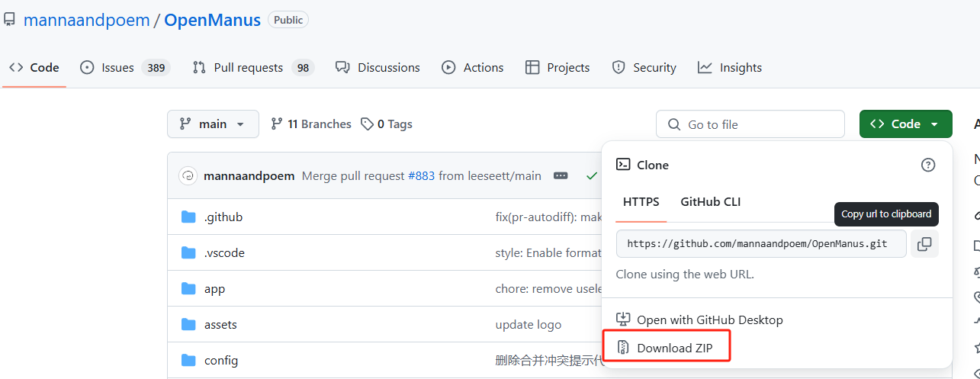Image resolution: width=980 pixels, height=379 pixels.
Task: Open the 'style: Enable format' commit message
Action: [x=549, y=253]
